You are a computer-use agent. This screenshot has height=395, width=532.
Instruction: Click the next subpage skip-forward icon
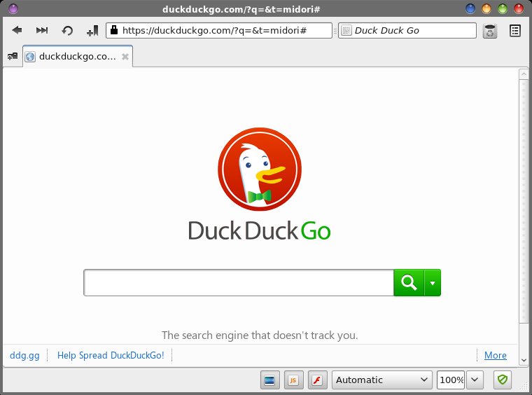(x=42, y=31)
